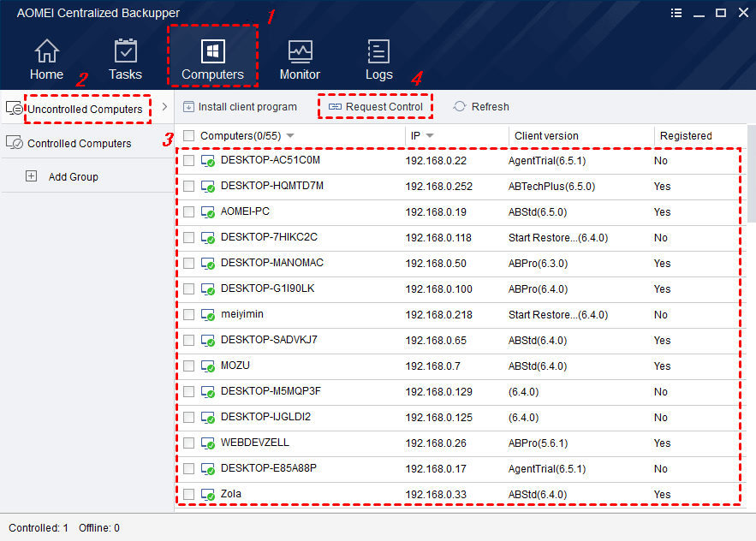Switch to the Tasks tab label
The image size is (756, 541).
(x=125, y=74)
